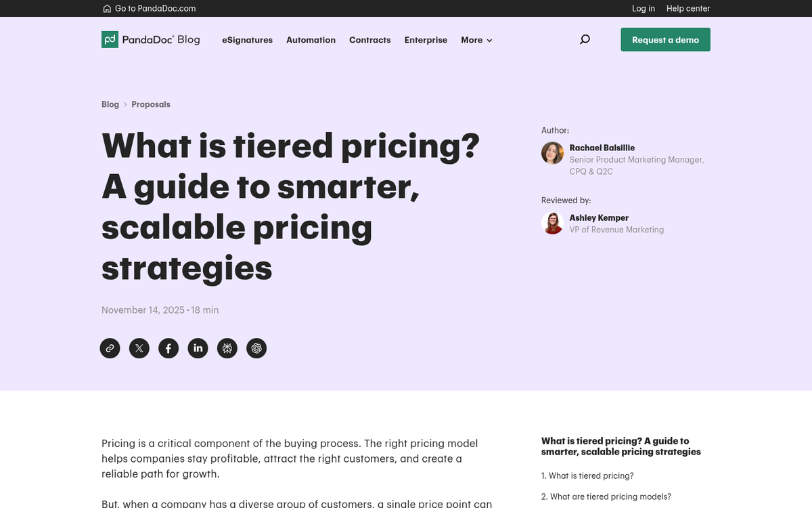Click the PandaDoc Blog logo
This screenshot has width=812, height=508.
tap(150, 39)
